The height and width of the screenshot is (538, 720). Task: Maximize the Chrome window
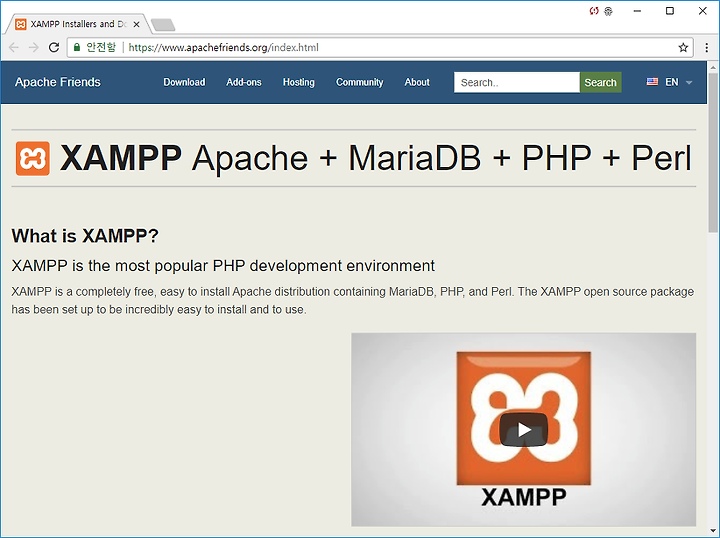(x=670, y=11)
